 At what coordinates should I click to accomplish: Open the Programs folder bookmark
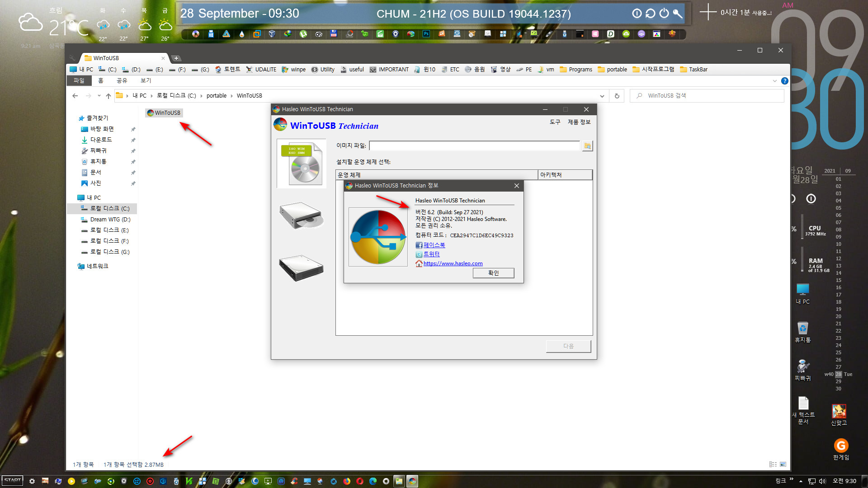pyautogui.click(x=576, y=70)
